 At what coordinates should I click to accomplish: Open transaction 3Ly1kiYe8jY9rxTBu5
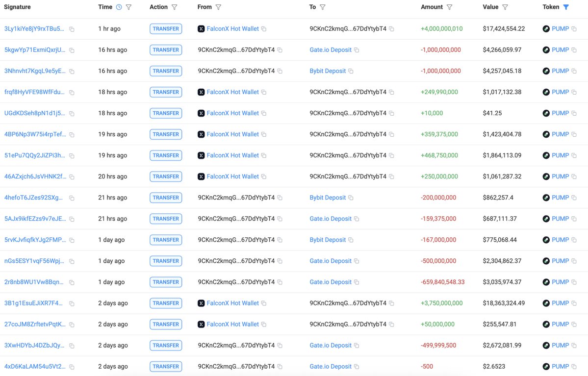tap(34, 29)
